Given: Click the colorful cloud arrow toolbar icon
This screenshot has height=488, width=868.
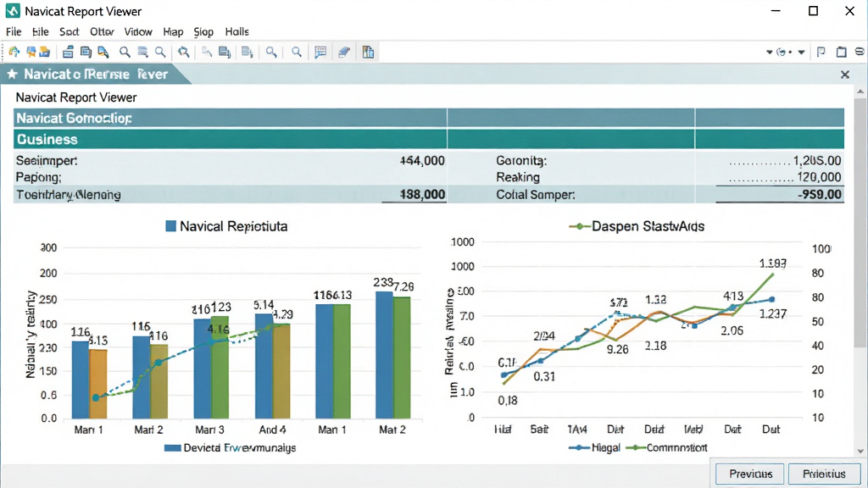Looking at the screenshot, I should 14,52.
